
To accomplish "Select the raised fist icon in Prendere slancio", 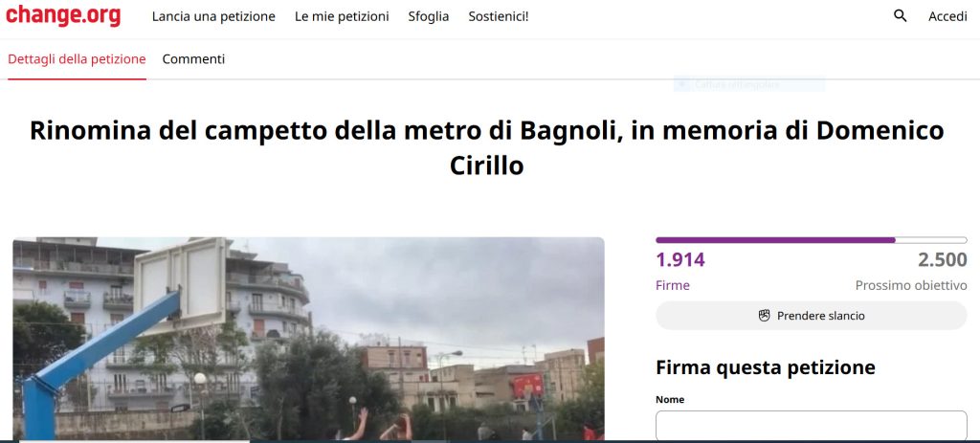I will click(764, 316).
